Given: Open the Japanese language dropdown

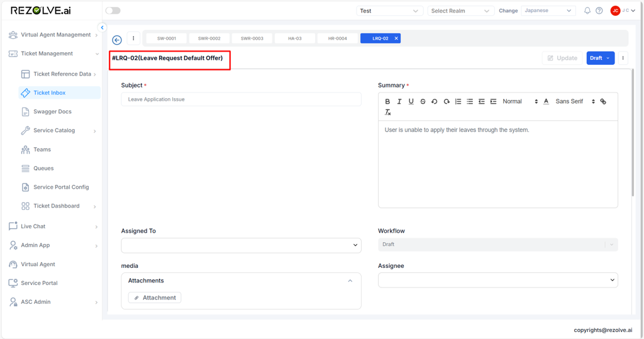Looking at the screenshot, I should tap(548, 11).
